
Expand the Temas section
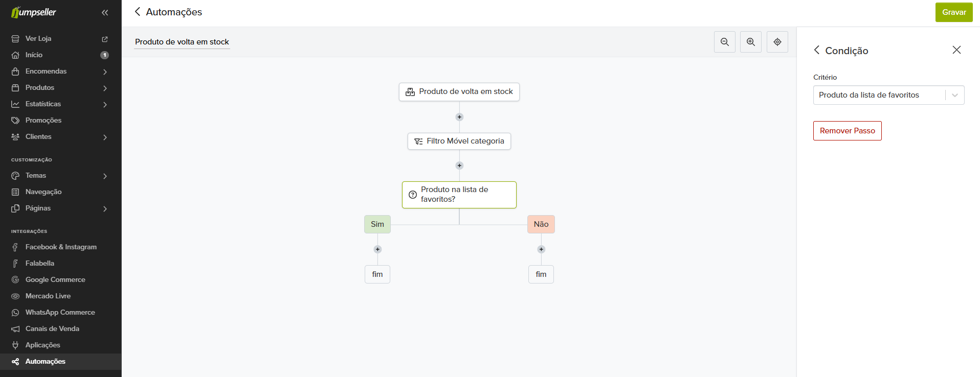click(x=105, y=176)
